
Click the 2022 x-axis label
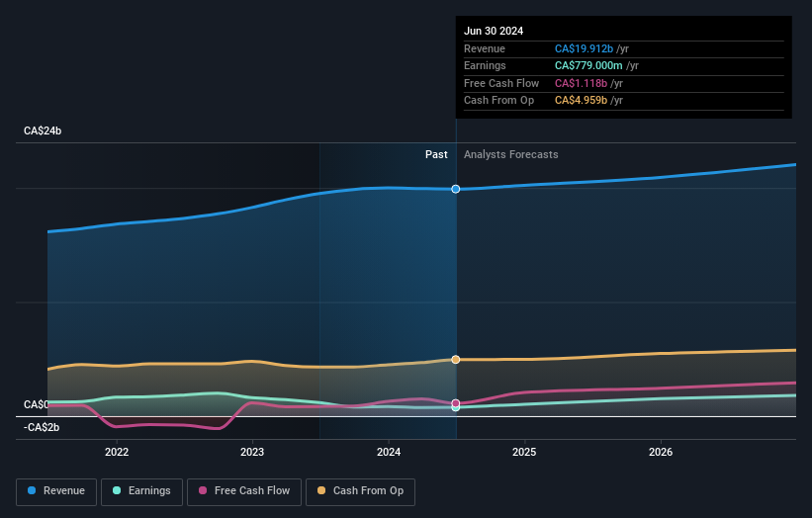117,452
